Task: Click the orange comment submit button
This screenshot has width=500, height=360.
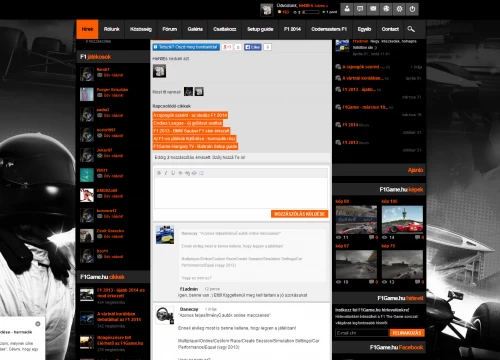Action: 299,214
